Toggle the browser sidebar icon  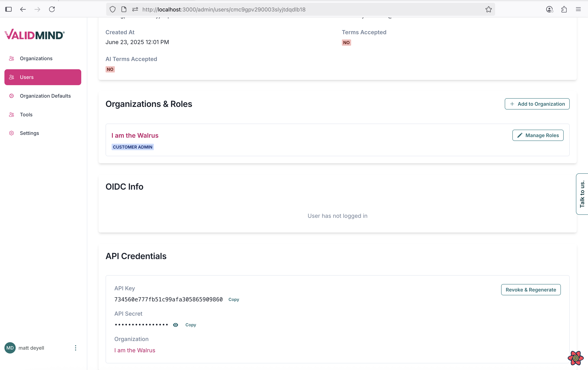click(8, 9)
